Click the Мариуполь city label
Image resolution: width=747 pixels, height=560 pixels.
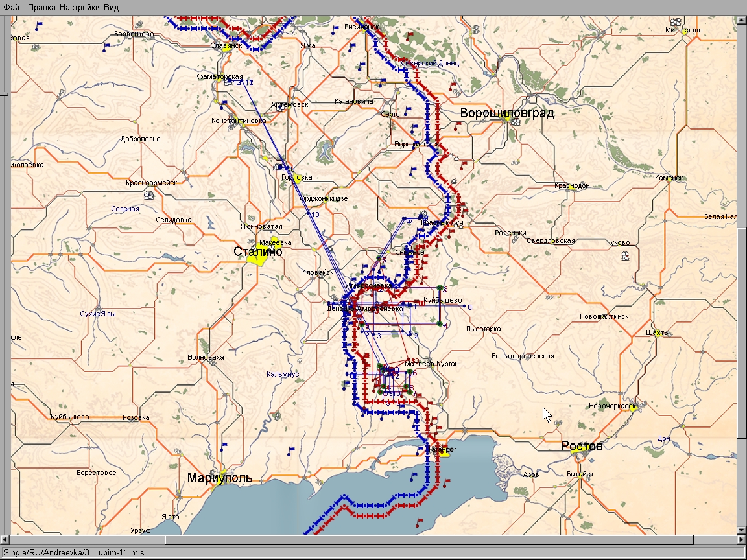(220, 478)
